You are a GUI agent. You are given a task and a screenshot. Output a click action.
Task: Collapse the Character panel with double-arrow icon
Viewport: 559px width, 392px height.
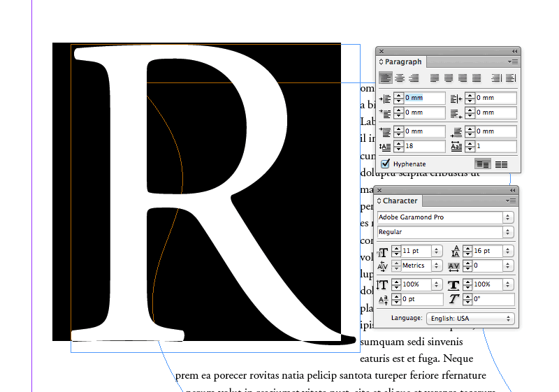pyautogui.click(x=512, y=190)
